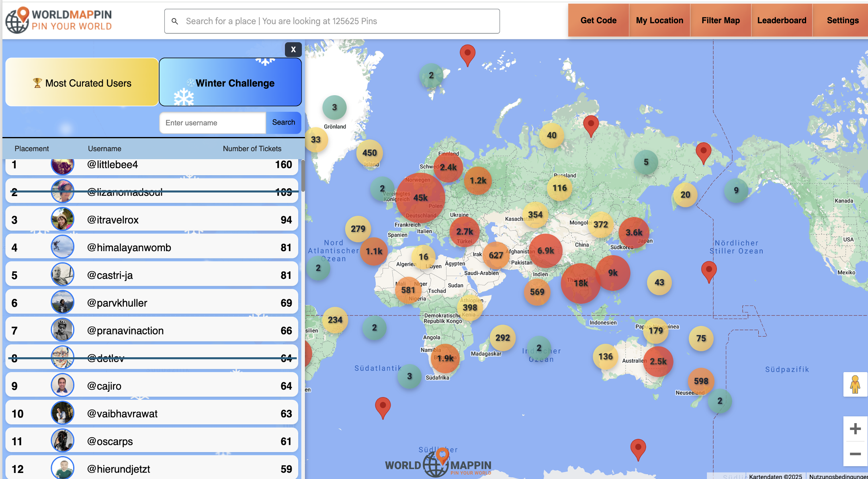Go to My Location
The width and height of the screenshot is (868, 479).
(x=659, y=20)
